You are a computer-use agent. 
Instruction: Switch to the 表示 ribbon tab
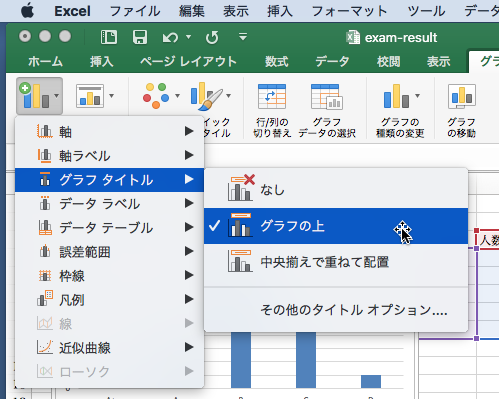pos(439,62)
